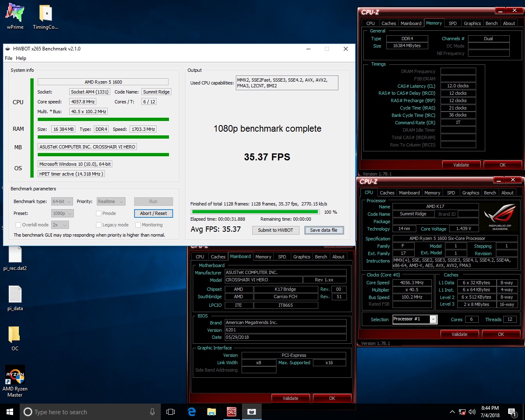Click Validate in Memory CPU-Z window
The height and width of the screenshot is (420, 525).
461,165
